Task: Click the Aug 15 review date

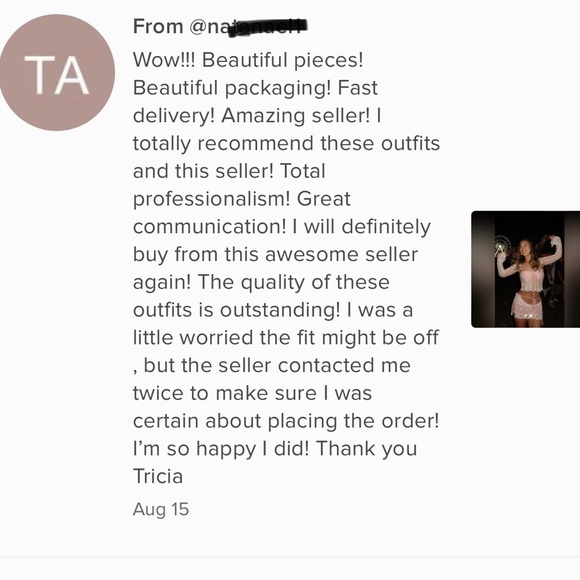Action: point(161,509)
